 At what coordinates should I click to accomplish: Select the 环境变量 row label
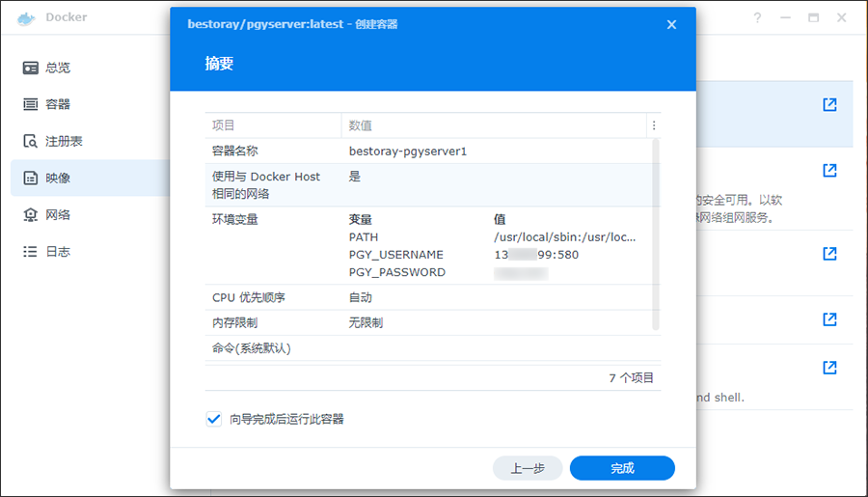234,219
